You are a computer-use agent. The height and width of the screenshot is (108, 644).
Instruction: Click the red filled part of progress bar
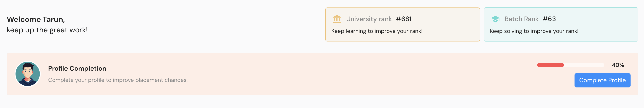550,65
